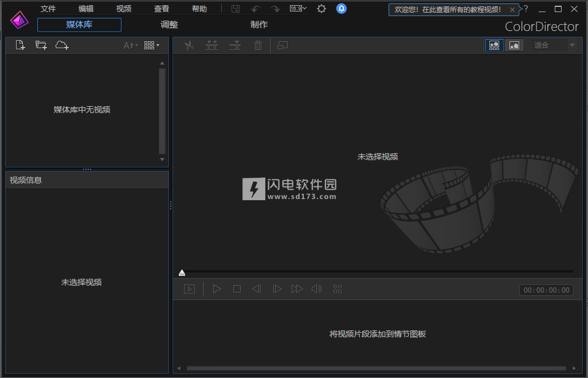Click the storyboard horizontal scrollbar

[x=377, y=368]
